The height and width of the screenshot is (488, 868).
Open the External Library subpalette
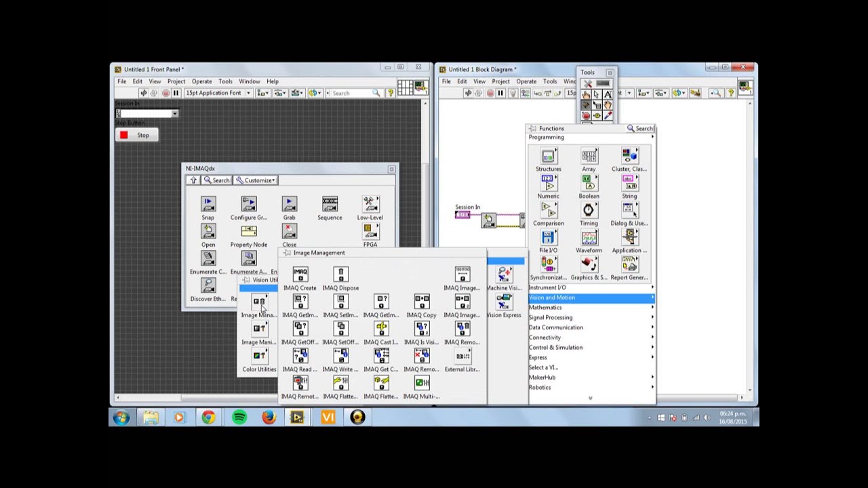462,356
